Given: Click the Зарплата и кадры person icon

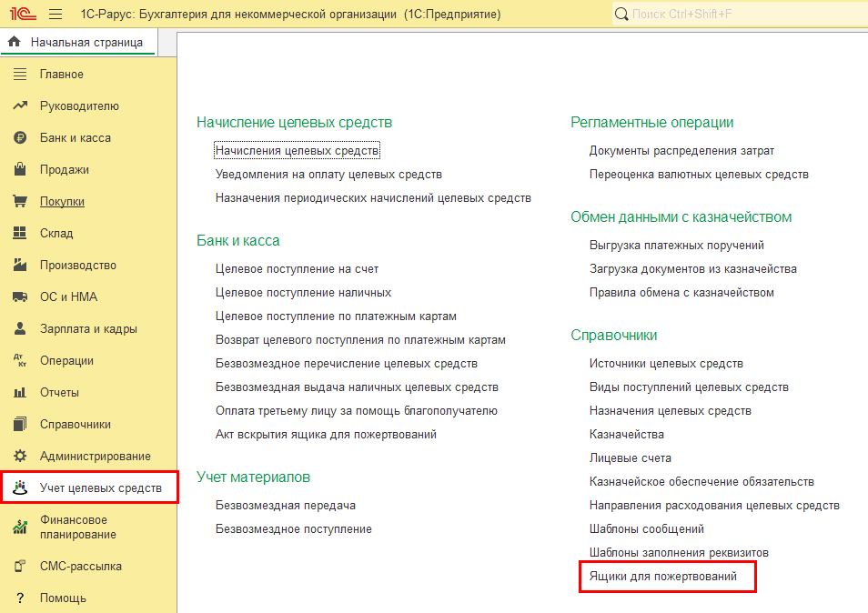Looking at the screenshot, I should (x=20, y=328).
